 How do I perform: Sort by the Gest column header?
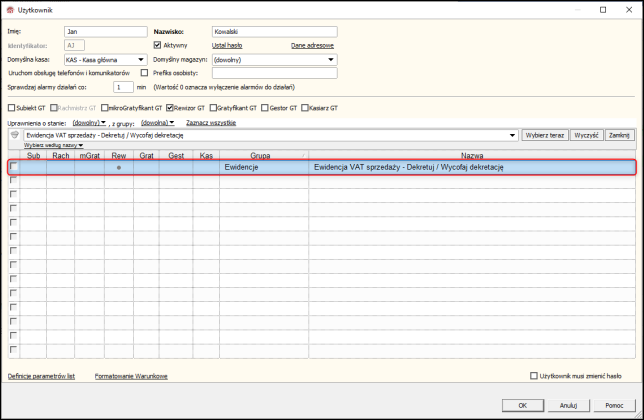click(x=176, y=156)
